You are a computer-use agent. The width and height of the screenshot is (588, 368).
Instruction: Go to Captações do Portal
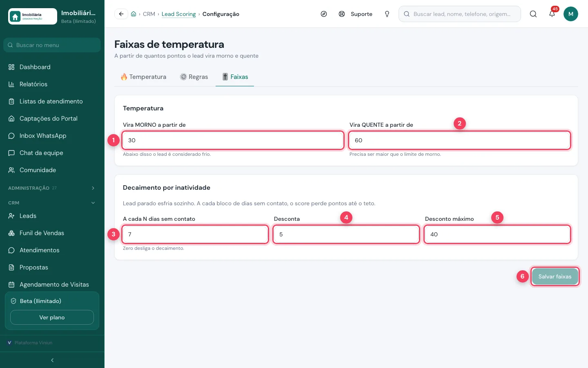pyautogui.click(x=52, y=119)
